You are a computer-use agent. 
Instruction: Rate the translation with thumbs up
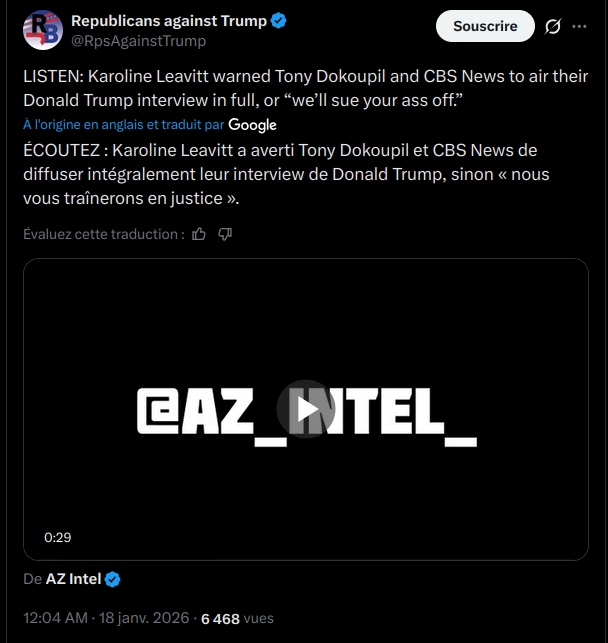[199, 234]
